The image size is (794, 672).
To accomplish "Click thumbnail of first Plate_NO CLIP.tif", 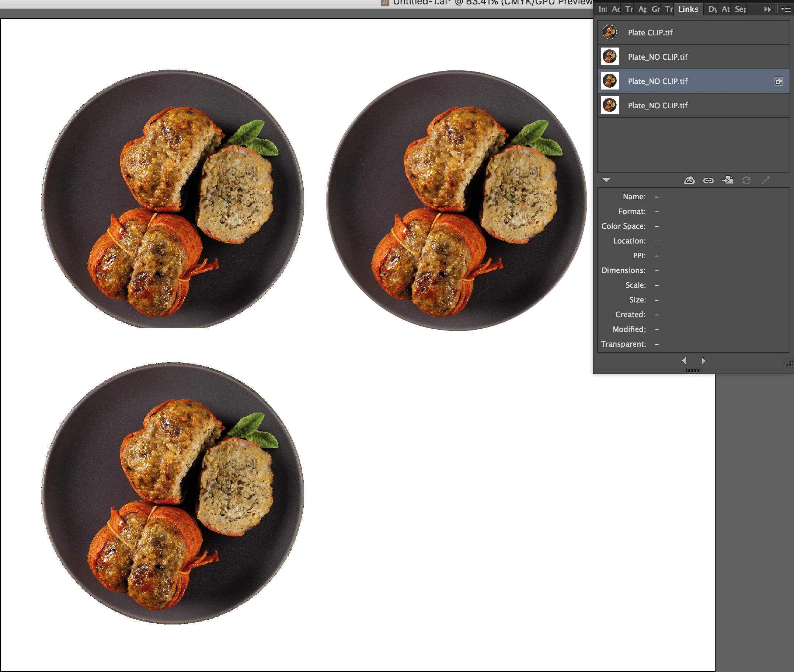I will point(610,57).
